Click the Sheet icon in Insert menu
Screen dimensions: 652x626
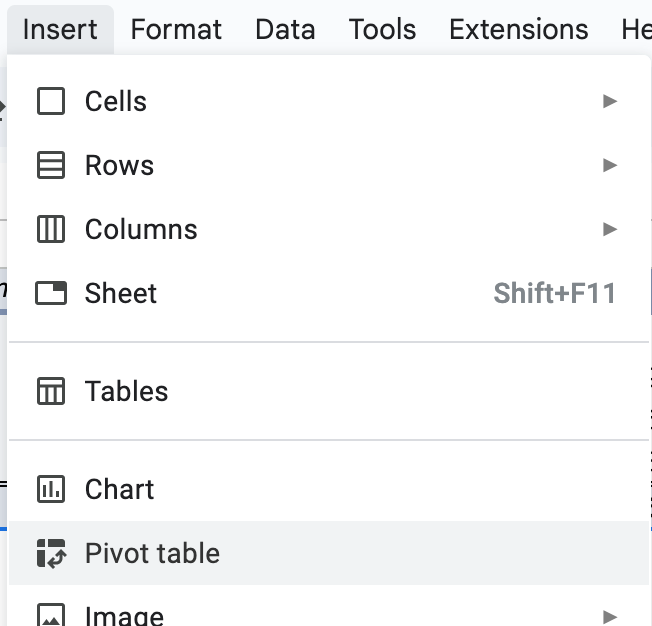(50, 293)
